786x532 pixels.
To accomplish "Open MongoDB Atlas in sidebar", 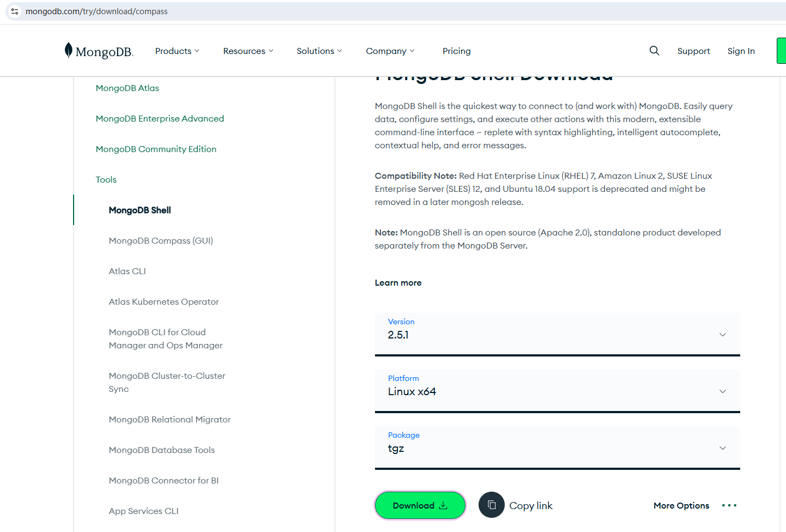I will [x=128, y=88].
